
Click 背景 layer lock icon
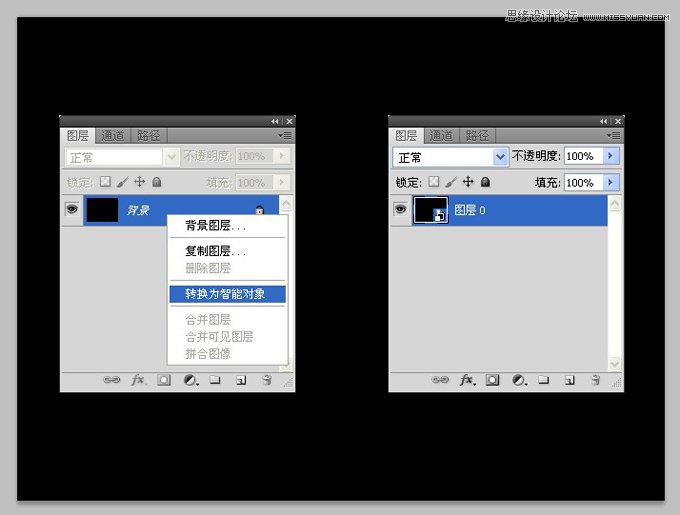[259, 210]
